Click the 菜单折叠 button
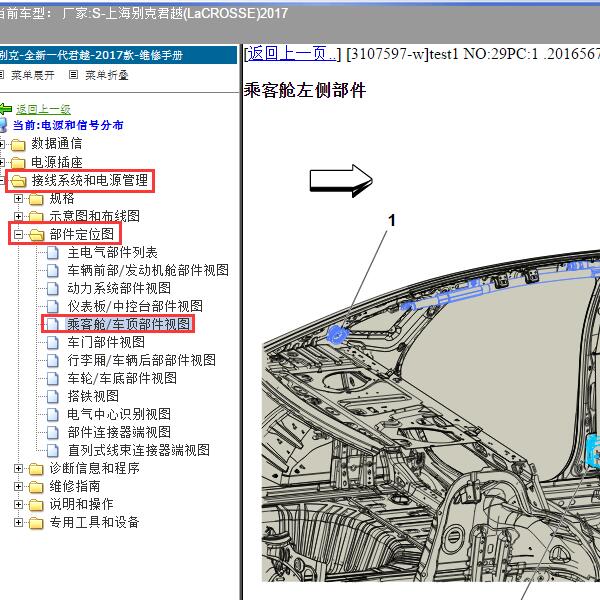The image size is (600, 600). 106,75
